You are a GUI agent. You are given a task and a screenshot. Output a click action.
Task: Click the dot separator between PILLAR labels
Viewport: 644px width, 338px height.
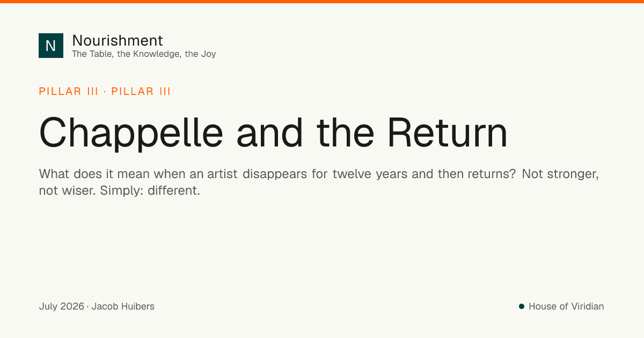pos(105,91)
